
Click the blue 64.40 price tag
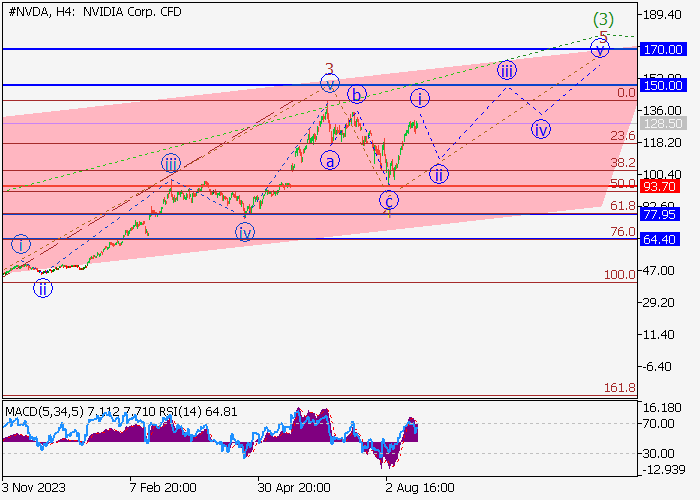coord(659,239)
